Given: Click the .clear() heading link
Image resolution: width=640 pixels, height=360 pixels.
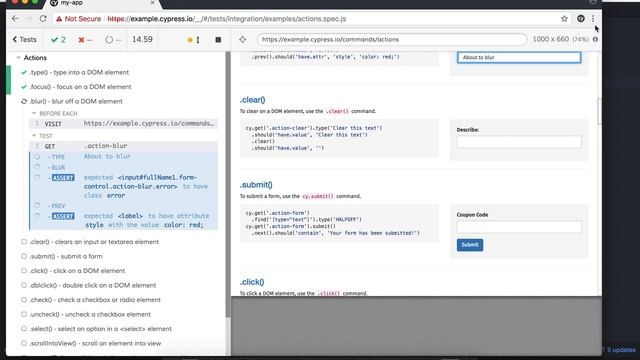Looking at the screenshot, I should point(252,100).
